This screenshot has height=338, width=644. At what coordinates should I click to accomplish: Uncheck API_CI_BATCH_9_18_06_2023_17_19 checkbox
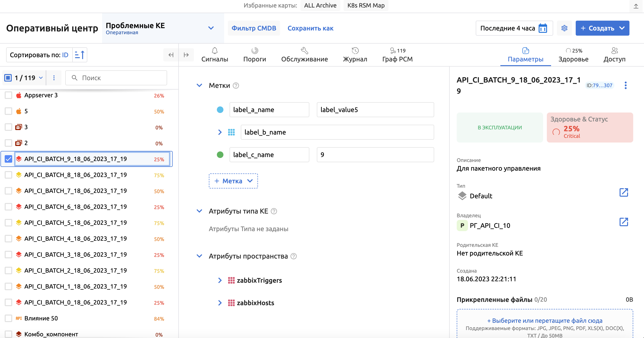tap(8, 159)
